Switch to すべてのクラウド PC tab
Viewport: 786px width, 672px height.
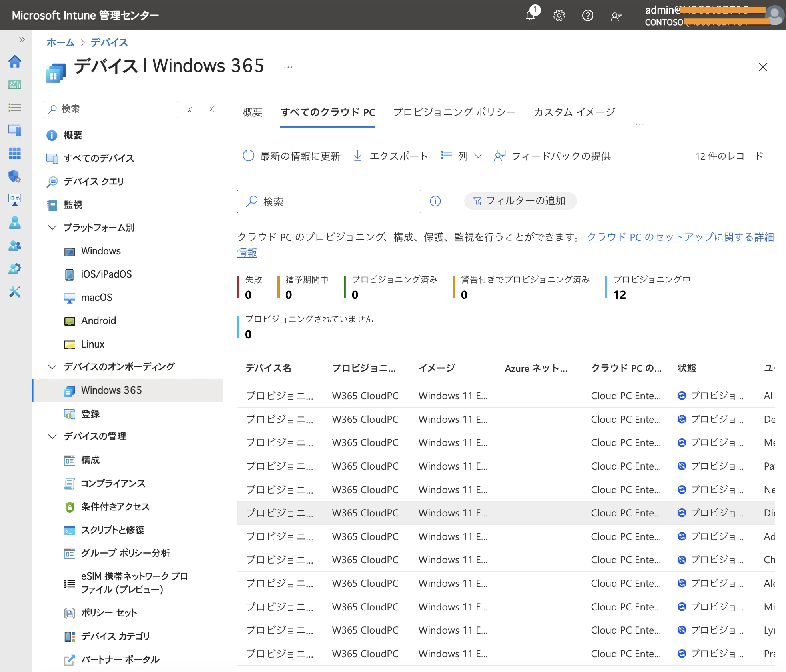(x=328, y=112)
